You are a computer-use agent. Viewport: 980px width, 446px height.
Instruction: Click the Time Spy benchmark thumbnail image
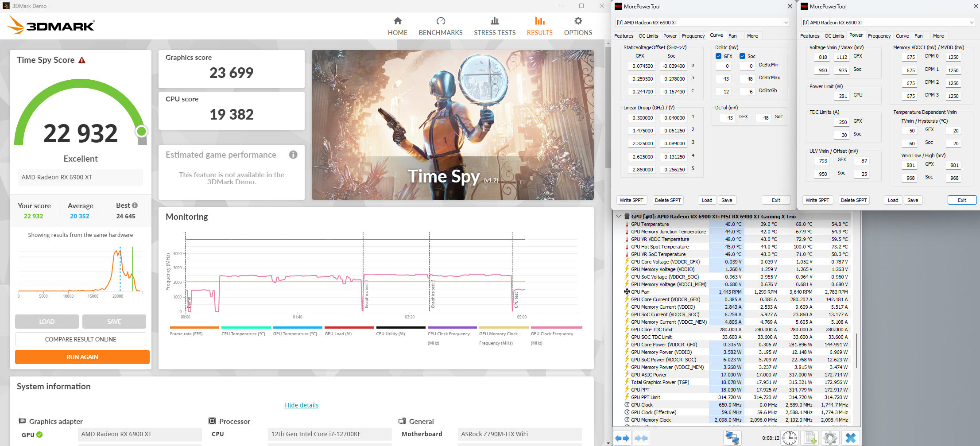click(453, 125)
